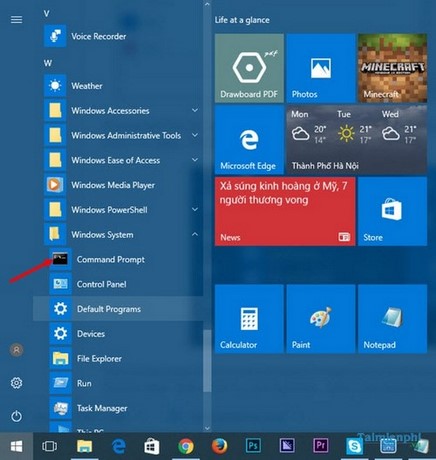This screenshot has width=436, height=460.
Task: Launch the Notepad tile
Action: 392,319
